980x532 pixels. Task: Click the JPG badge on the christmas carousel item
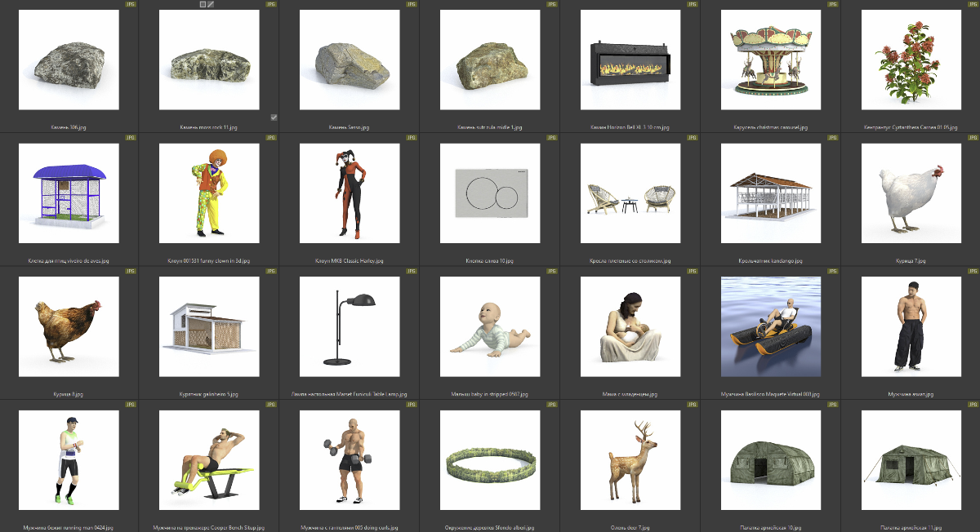click(x=832, y=4)
